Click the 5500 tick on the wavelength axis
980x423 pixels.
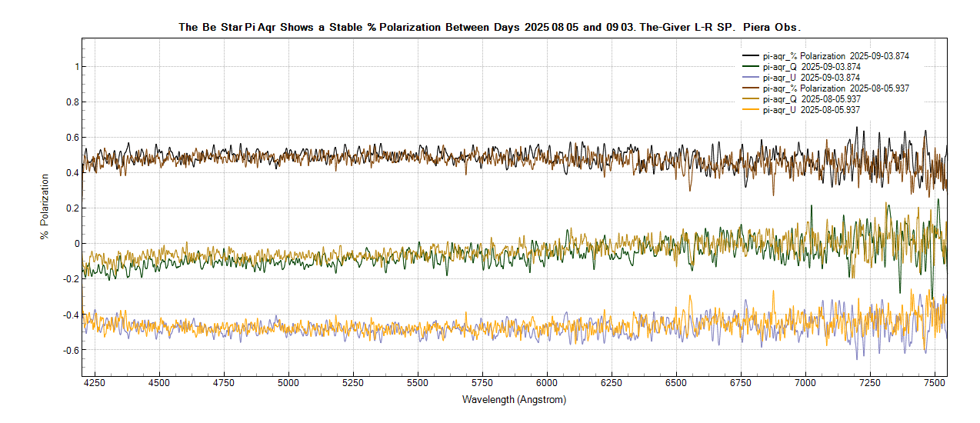[x=418, y=382]
